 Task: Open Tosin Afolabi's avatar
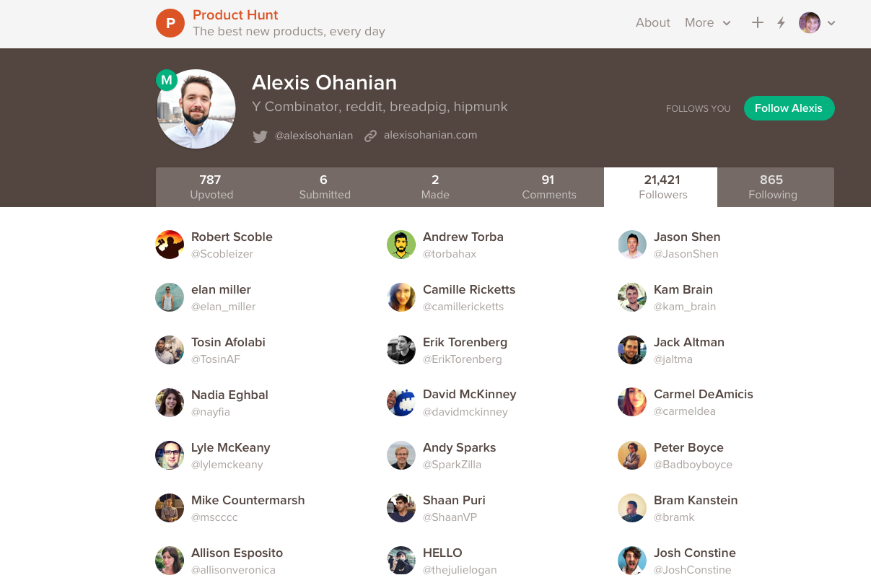coord(170,350)
